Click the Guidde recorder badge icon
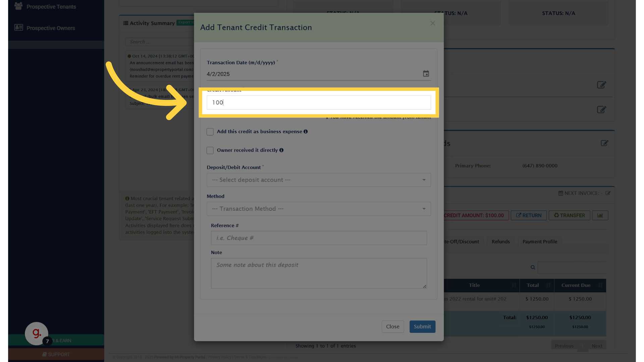Viewport: 644px width, 362px height. [37, 334]
